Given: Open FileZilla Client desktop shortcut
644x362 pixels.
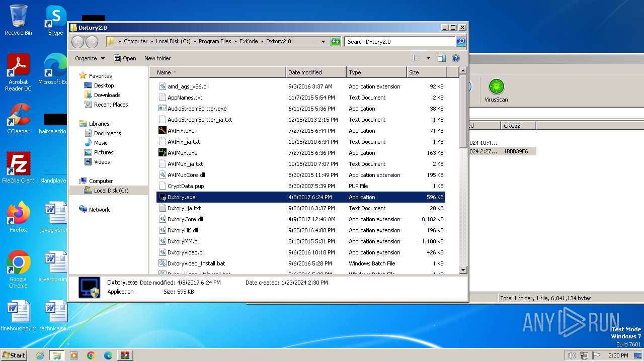Looking at the screenshot, I should coord(18,167).
